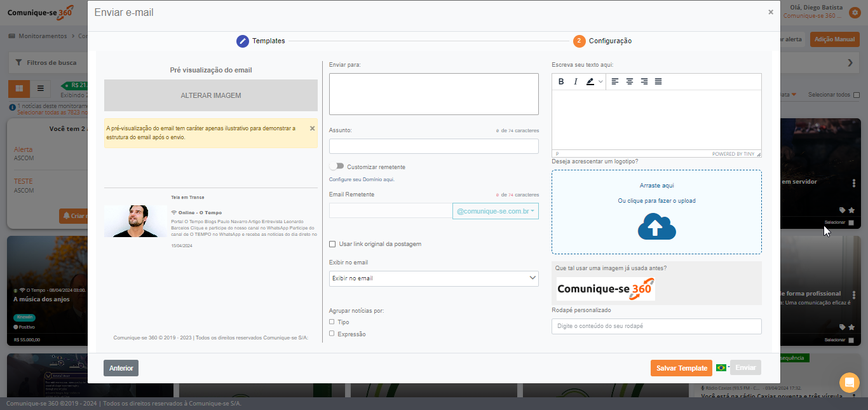Apply italic formatting in the text editor
The height and width of the screenshot is (410, 868).
click(576, 81)
